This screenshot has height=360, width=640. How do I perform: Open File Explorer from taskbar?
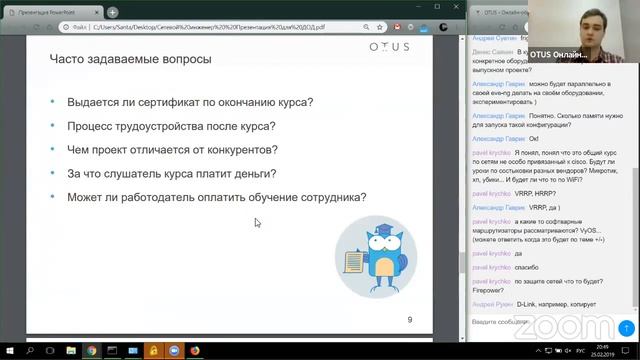(71, 351)
